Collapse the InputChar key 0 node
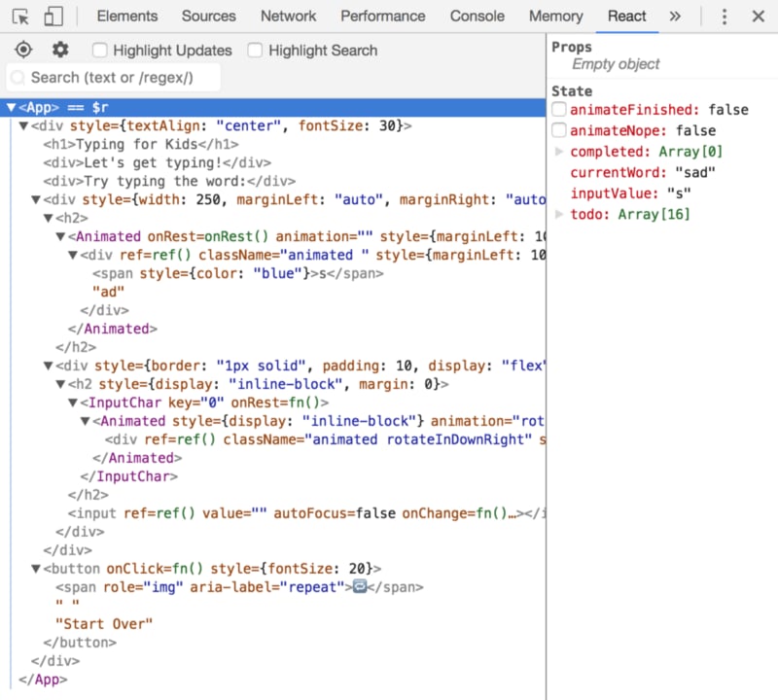Screen dimensions: 778x700 click(x=73, y=402)
